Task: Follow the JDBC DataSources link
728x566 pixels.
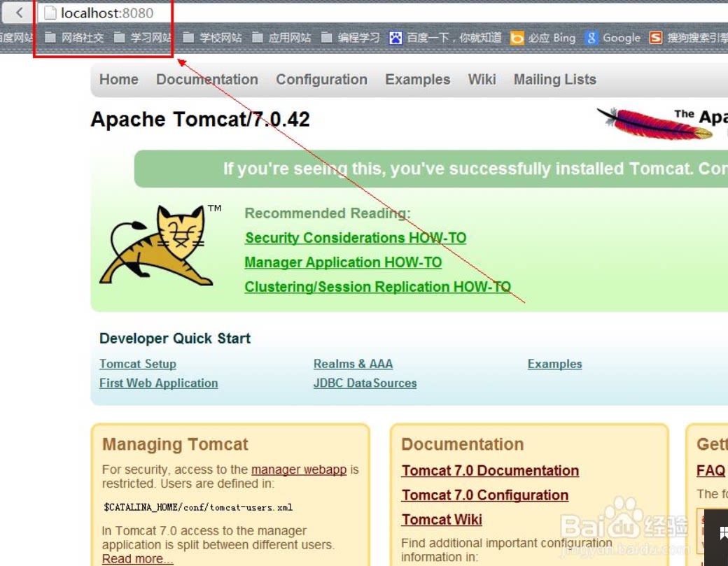Action: (365, 383)
